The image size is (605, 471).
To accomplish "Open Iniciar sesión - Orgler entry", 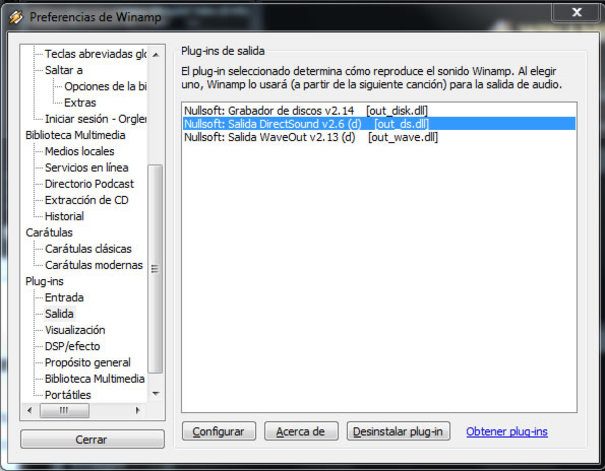I will [95, 119].
